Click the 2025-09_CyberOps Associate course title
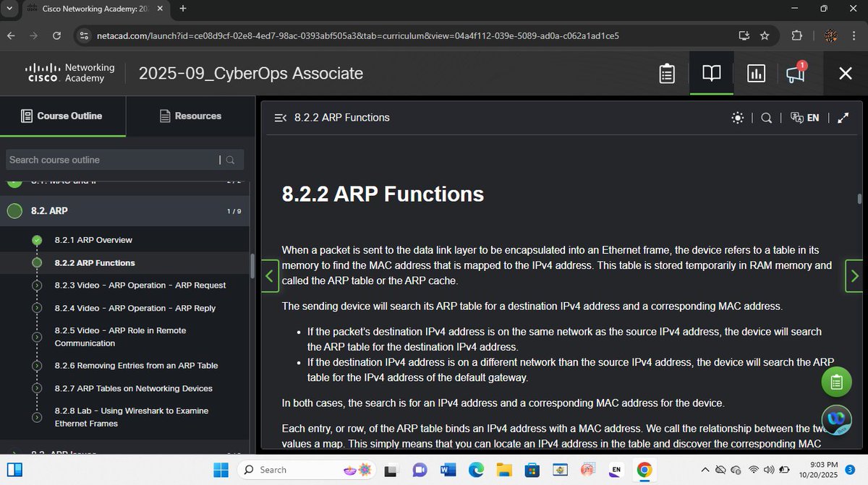 (250, 73)
